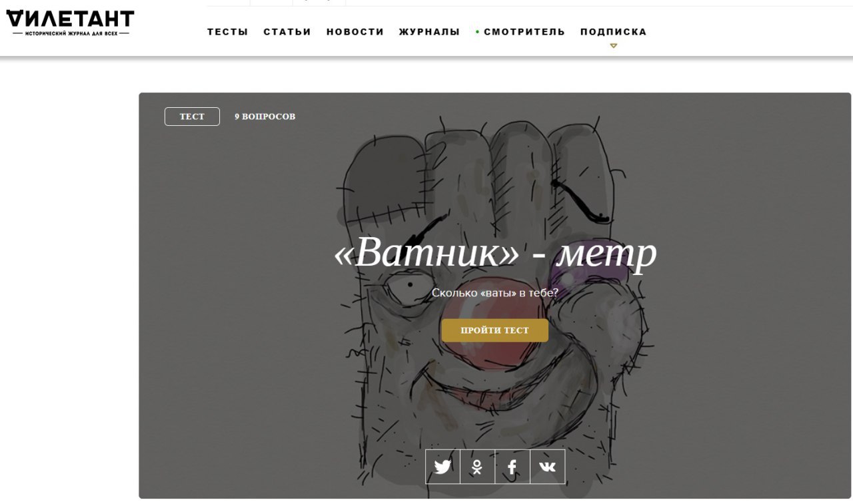Share the test on Twitter
The height and width of the screenshot is (504, 853).
click(x=443, y=467)
